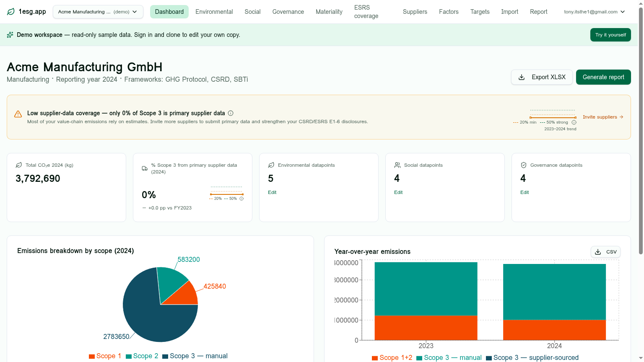
Task: Download the year-over-year emissions CSV
Action: tap(606, 252)
